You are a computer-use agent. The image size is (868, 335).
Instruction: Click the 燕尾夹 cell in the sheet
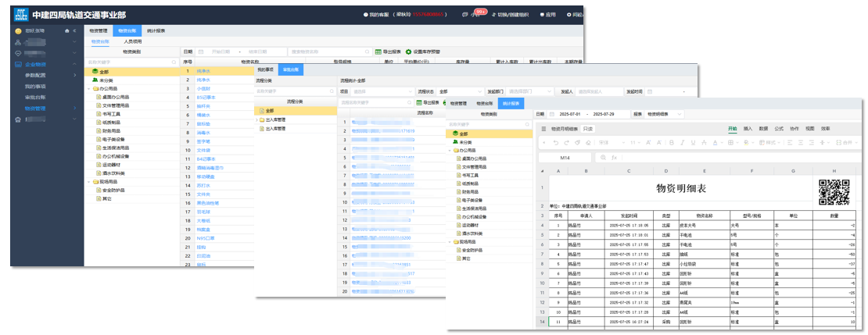pos(703,302)
